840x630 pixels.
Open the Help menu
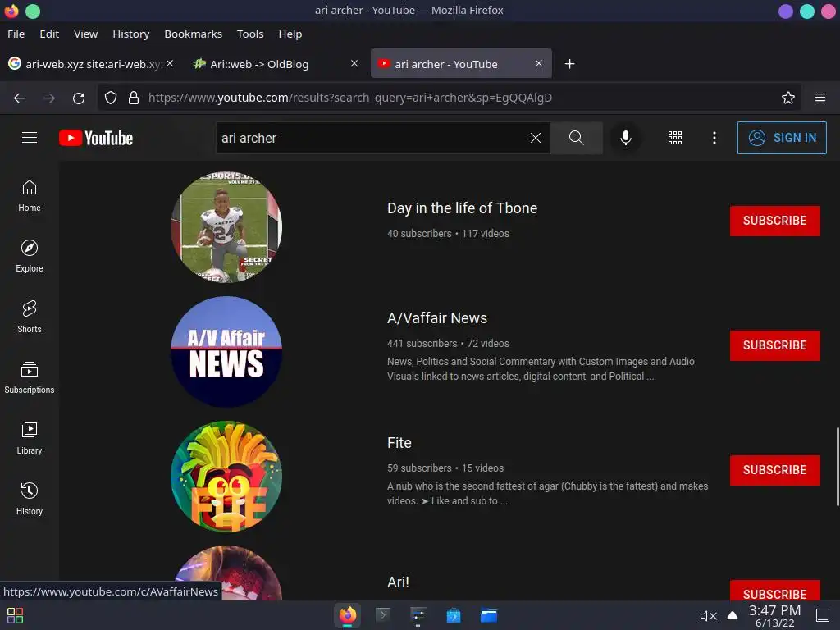[x=290, y=34]
